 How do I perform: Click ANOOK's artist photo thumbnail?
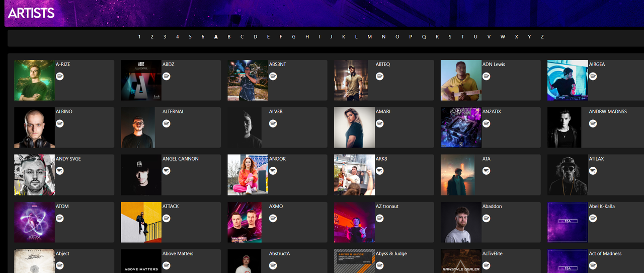click(x=248, y=175)
